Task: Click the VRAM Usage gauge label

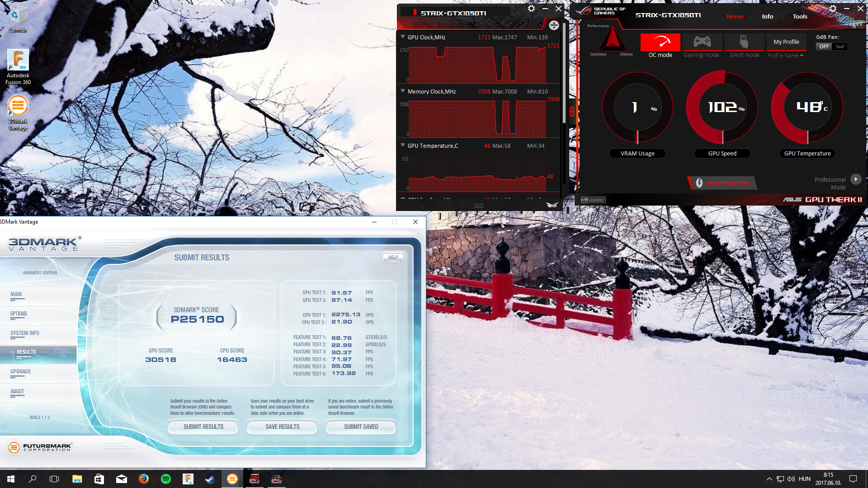Action: point(637,153)
